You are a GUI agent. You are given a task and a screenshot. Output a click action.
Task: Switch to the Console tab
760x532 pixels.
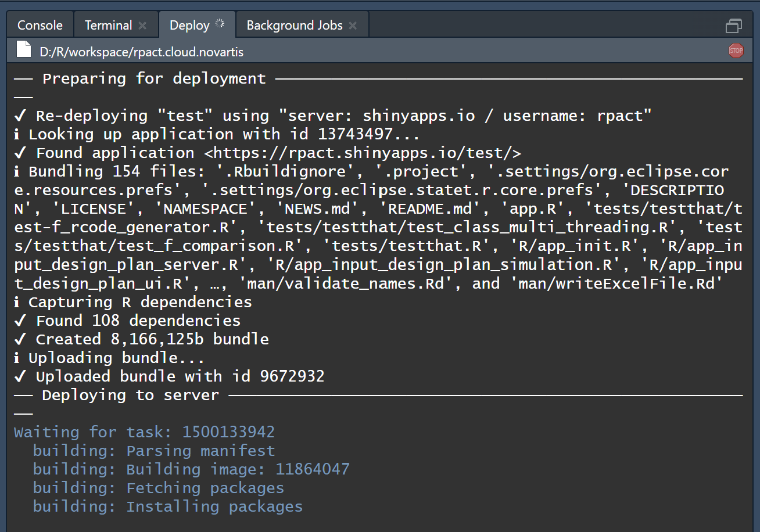[x=40, y=25]
